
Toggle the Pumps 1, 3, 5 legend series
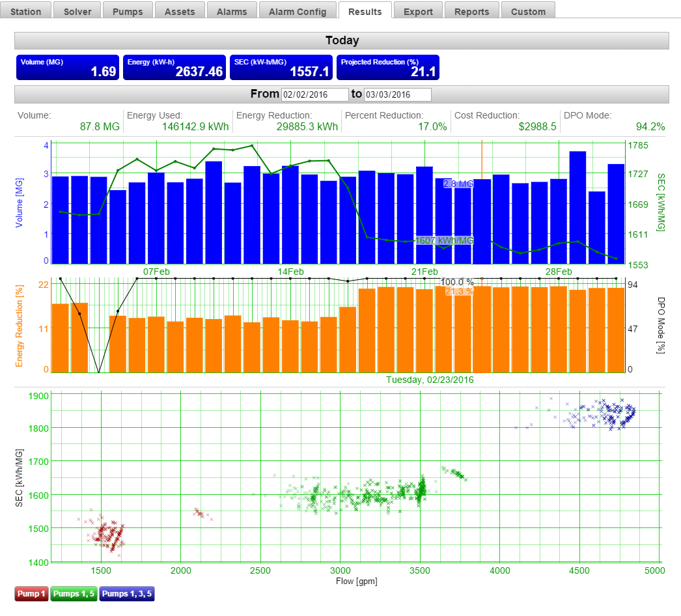(126, 594)
